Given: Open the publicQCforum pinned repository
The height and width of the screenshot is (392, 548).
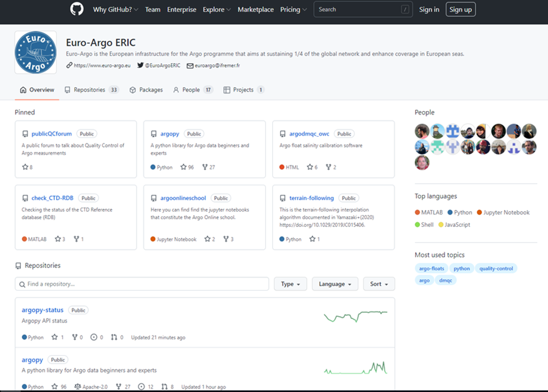Looking at the screenshot, I should pos(52,134).
